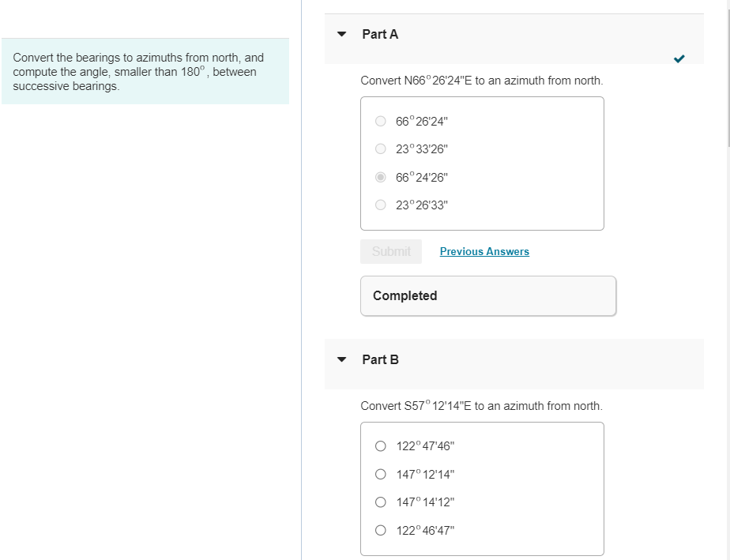Click the teal checkmark icon in Part A

[679, 58]
